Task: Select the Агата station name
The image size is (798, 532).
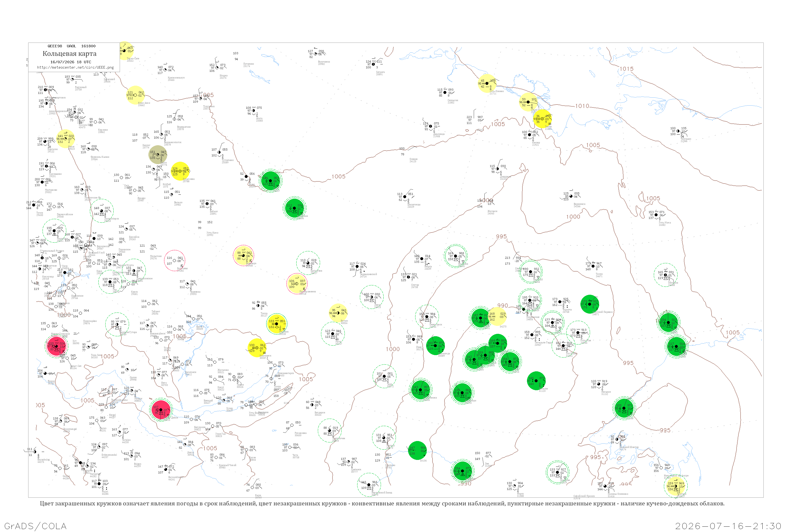Action: point(259,118)
